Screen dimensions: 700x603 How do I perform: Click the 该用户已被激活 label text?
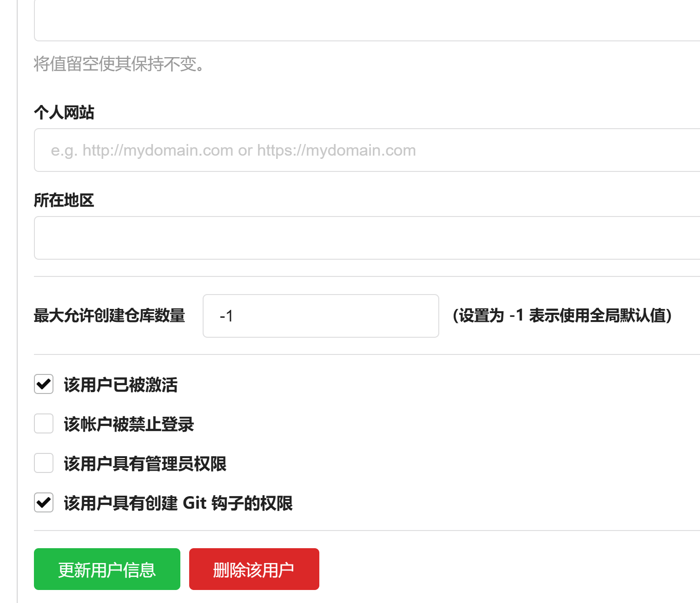120,385
